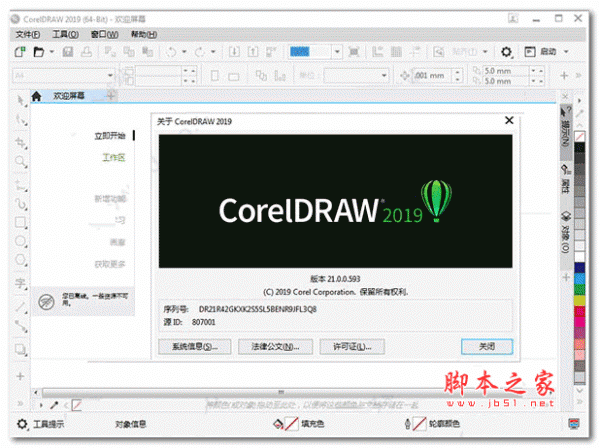Expand the 启动 launcher dropdown
The image size is (600, 448).
coord(566,52)
